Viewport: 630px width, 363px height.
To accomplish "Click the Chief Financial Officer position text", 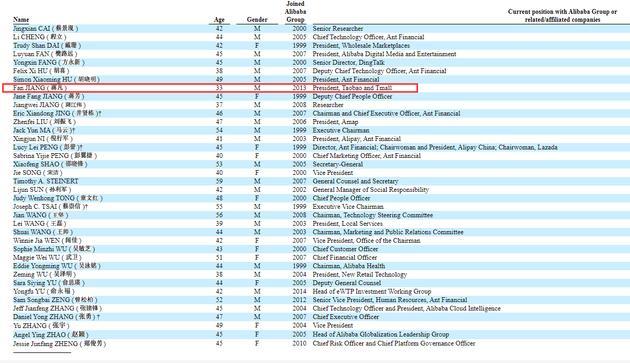I will pos(345,257).
